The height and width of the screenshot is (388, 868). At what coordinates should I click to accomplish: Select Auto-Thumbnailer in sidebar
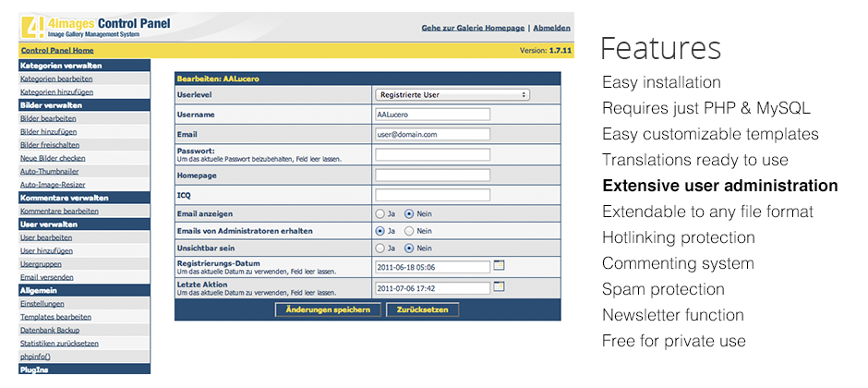(x=49, y=172)
